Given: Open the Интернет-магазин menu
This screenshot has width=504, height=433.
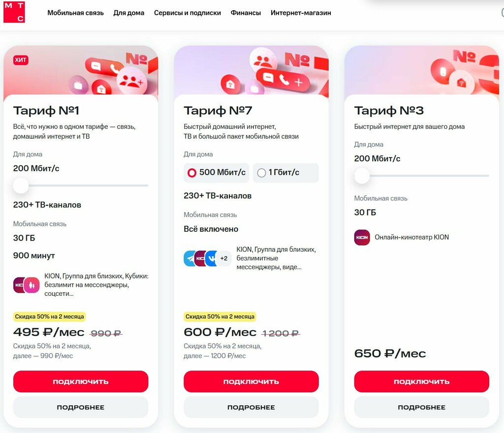Looking at the screenshot, I should 301,13.
